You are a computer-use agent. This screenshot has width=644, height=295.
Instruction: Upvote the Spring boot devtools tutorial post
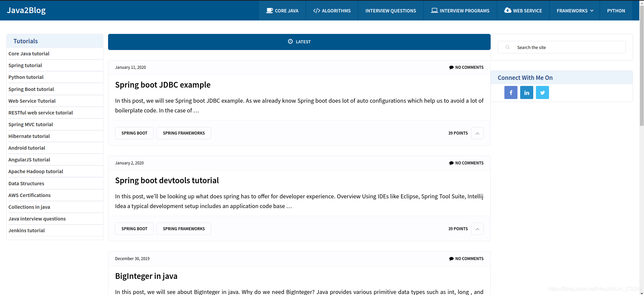[x=477, y=229]
